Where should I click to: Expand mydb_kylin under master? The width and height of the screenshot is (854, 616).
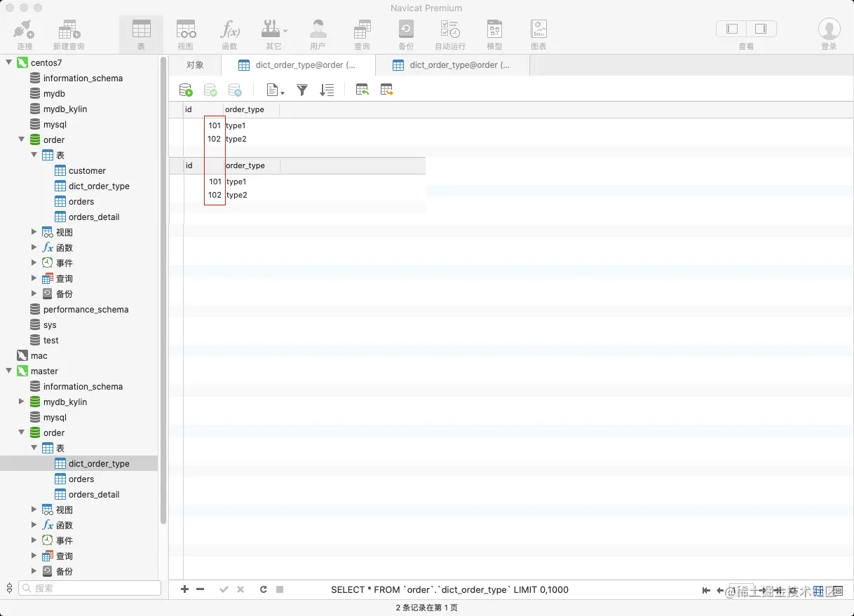[x=22, y=402]
